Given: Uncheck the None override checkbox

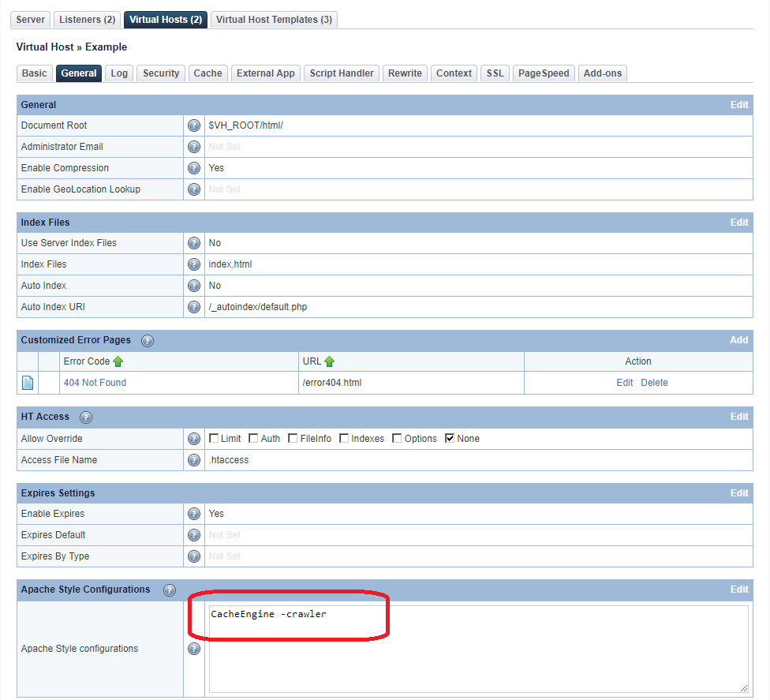Looking at the screenshot, I should [450, 438].
